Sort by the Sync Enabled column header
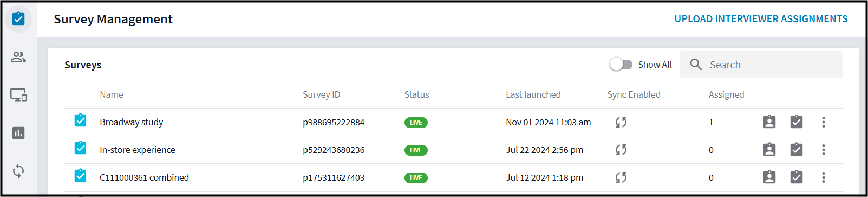Image resolution: width=868 pixels, height=197 pixels. (x=634, y=94)
